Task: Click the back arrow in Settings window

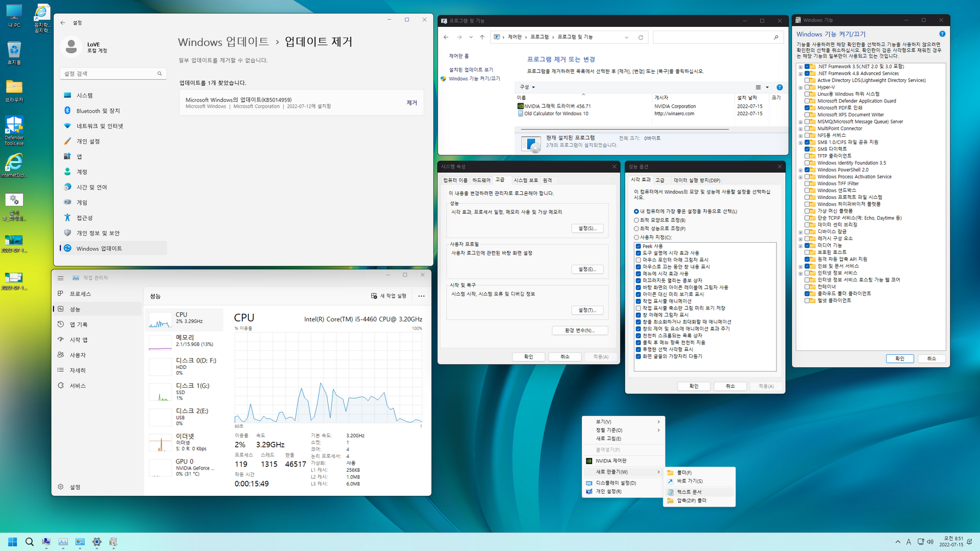Action: coord(63,22)
